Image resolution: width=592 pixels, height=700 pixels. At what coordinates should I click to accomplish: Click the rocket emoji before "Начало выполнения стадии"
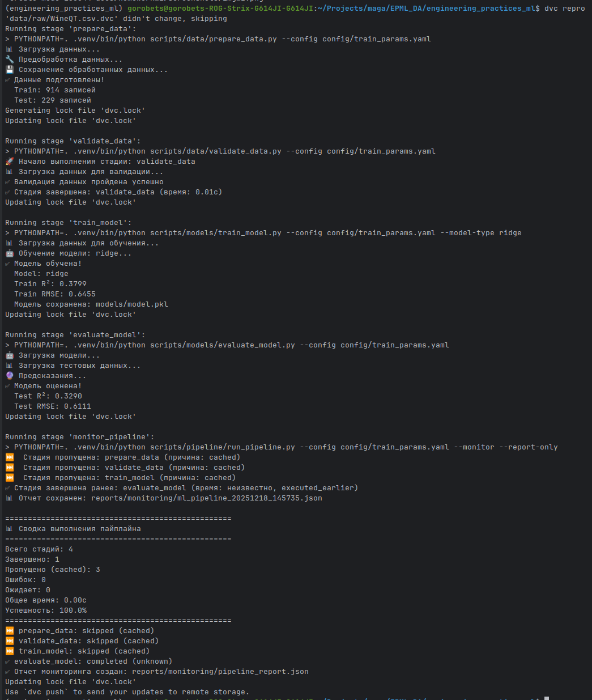point(9,162)
